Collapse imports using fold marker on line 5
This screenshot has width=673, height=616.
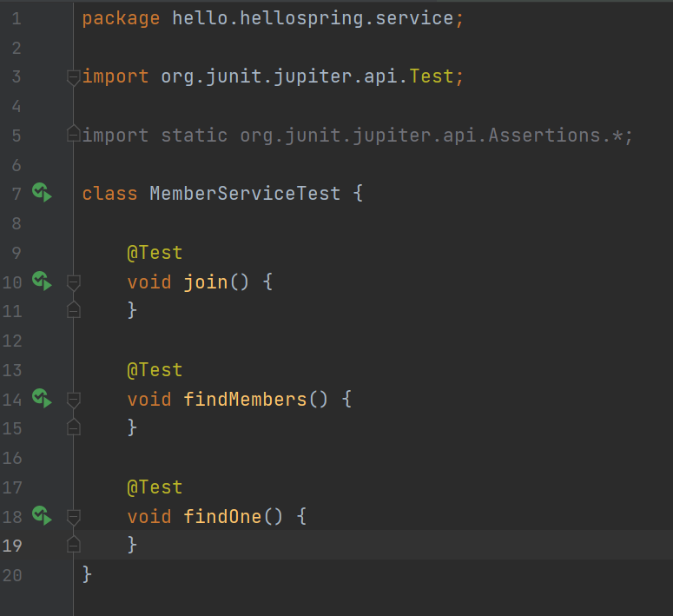(74, 135)
